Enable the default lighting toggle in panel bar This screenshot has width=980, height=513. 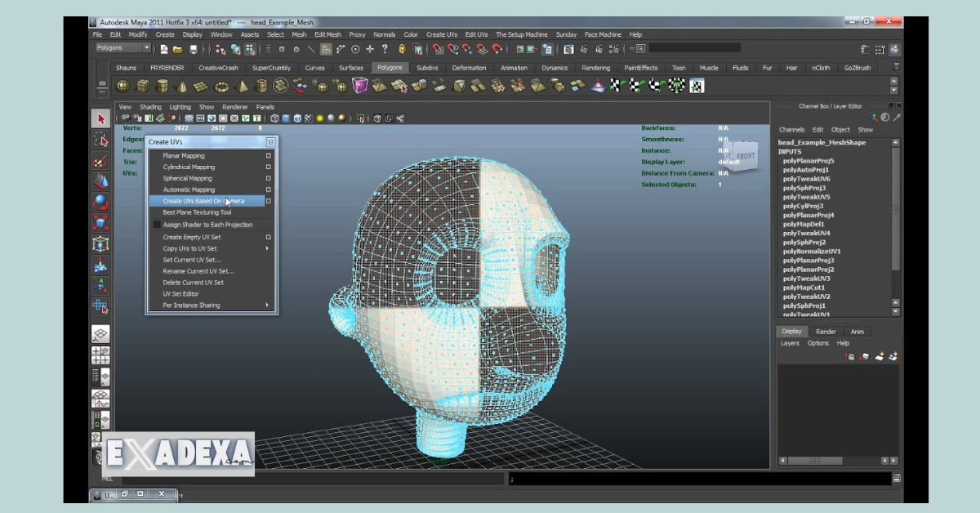(x=319, y=120)
